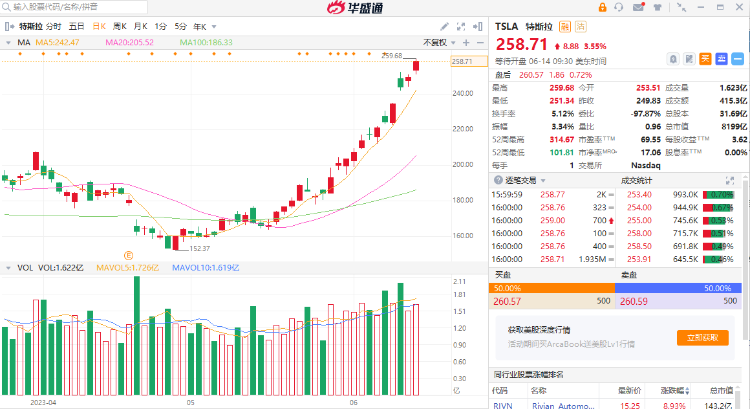The height and width of the screenshot is (409, 750).
Task: Click the MA100:186.33 indicator label
Action: tap(206, 43)
